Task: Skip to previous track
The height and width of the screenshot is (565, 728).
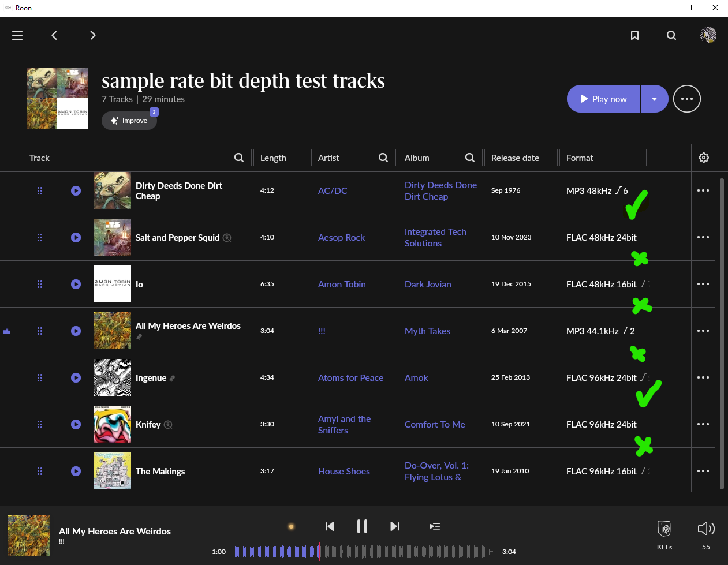Action: [x=330, y=526]
